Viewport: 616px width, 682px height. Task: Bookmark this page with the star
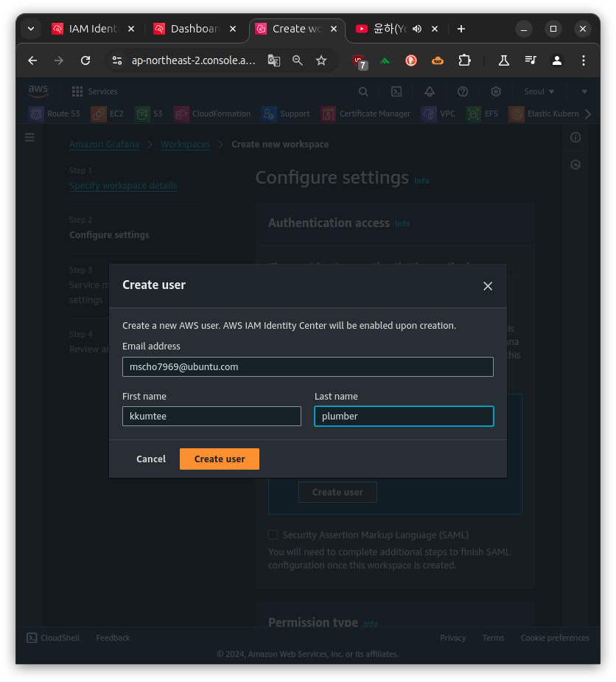click(x=321, y=60)
